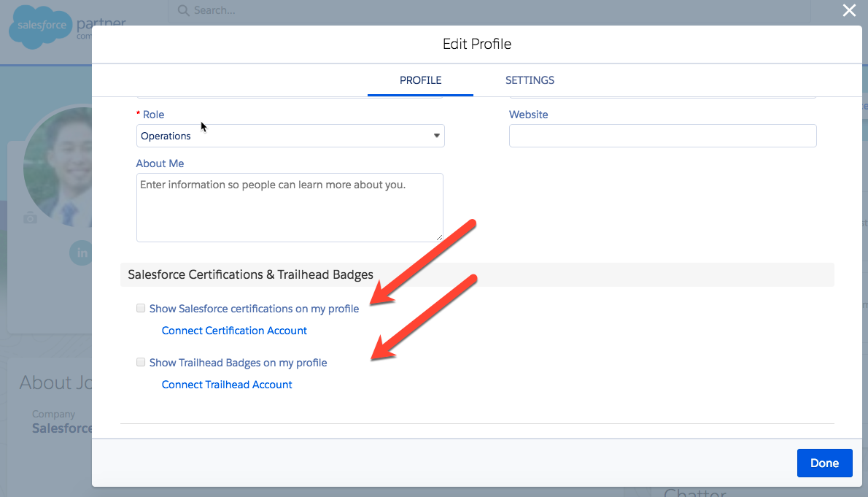Click into the Website input field
This screenshot has width=868, height=497.
[662, 136]
